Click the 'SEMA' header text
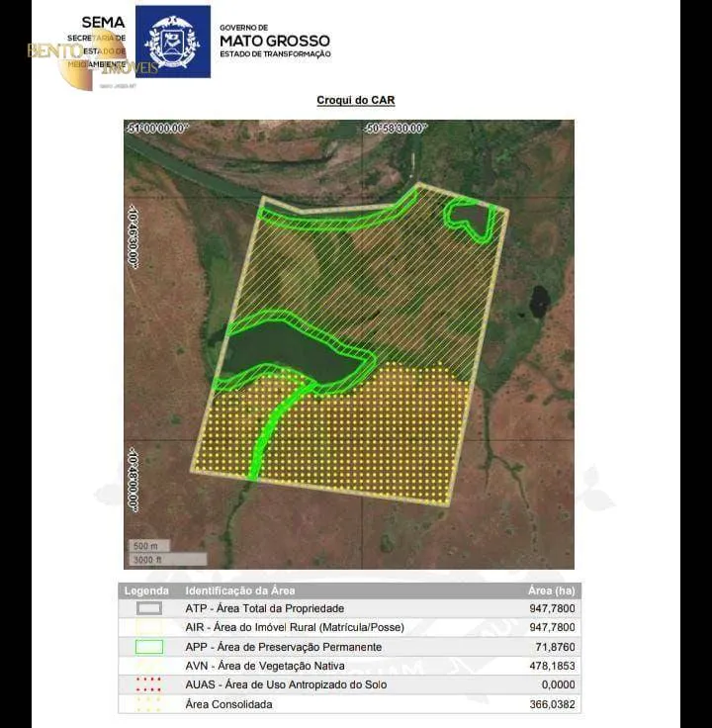 (x=103, y=22)
